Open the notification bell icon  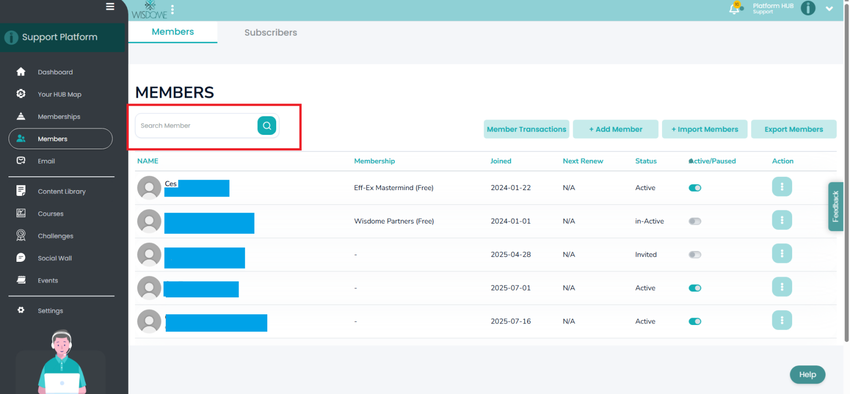coord(735,8)
